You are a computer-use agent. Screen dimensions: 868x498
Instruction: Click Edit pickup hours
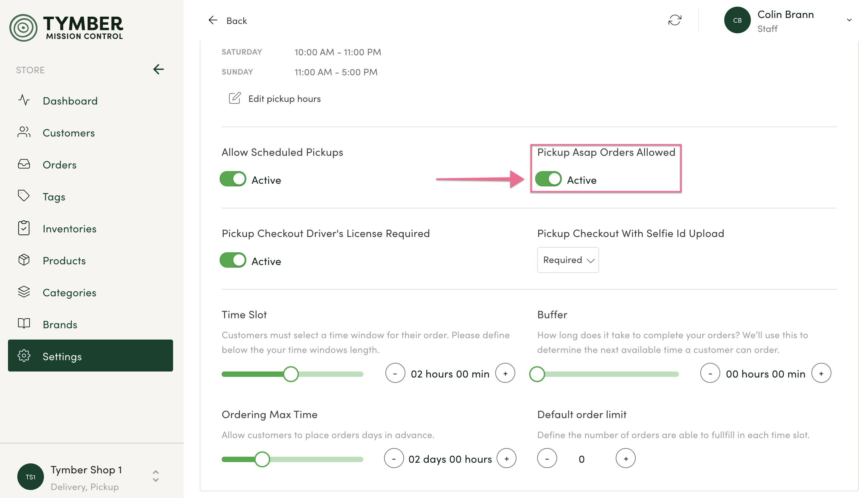pyautogui.click(x=275, y=99)
